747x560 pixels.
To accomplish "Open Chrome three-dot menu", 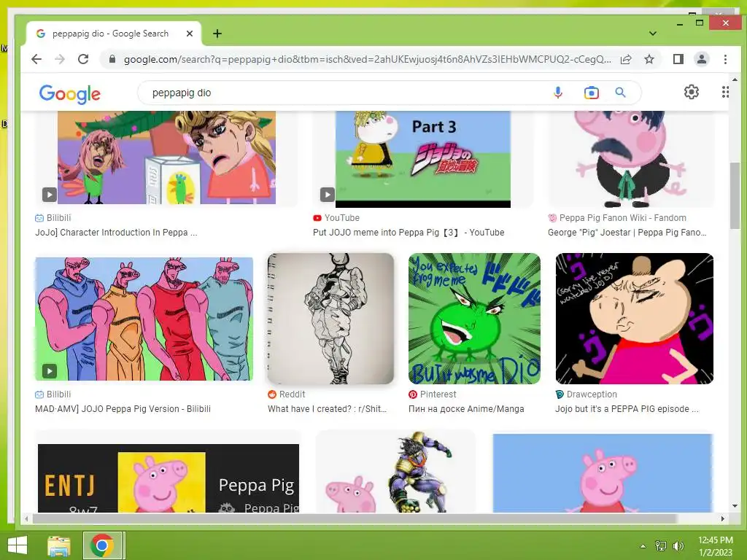I will pyautogui.click(x=725, y=59).
